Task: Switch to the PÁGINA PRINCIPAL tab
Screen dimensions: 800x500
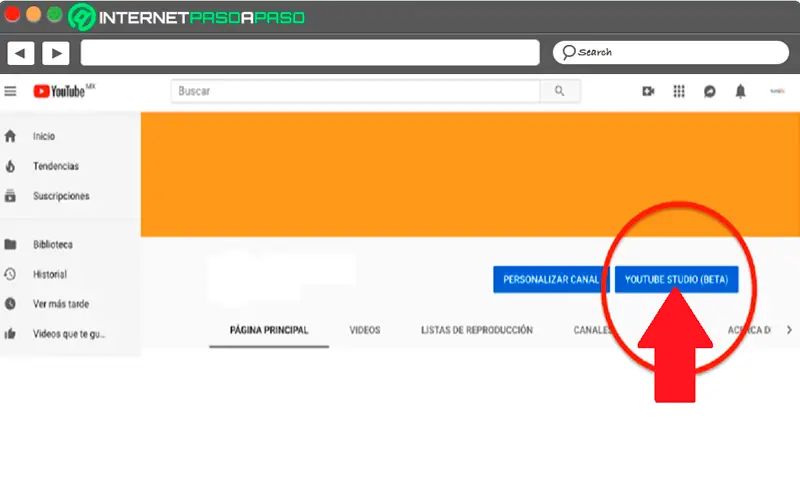Action: click(269, 330)
